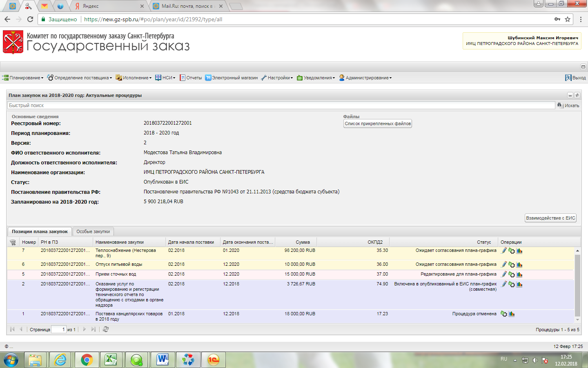Click the Список прикрепленных файлов button
The height and width of the screenshot is (368, 588).
click(378, 123)
